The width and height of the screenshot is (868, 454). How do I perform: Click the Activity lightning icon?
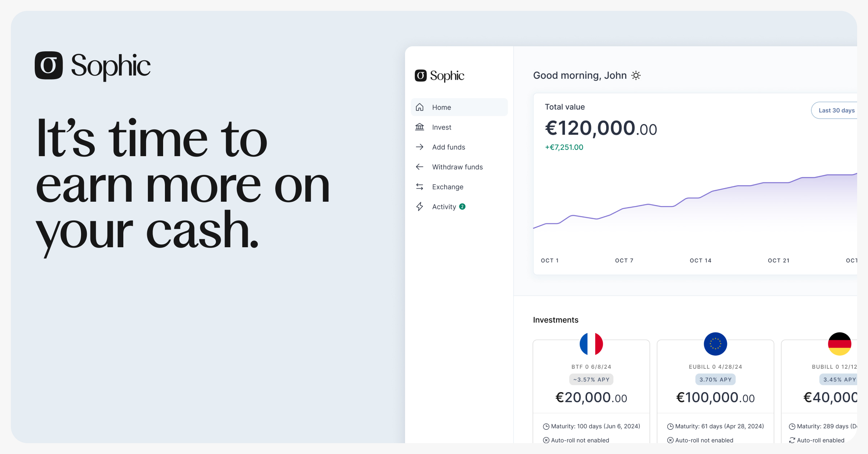(420, 206)
